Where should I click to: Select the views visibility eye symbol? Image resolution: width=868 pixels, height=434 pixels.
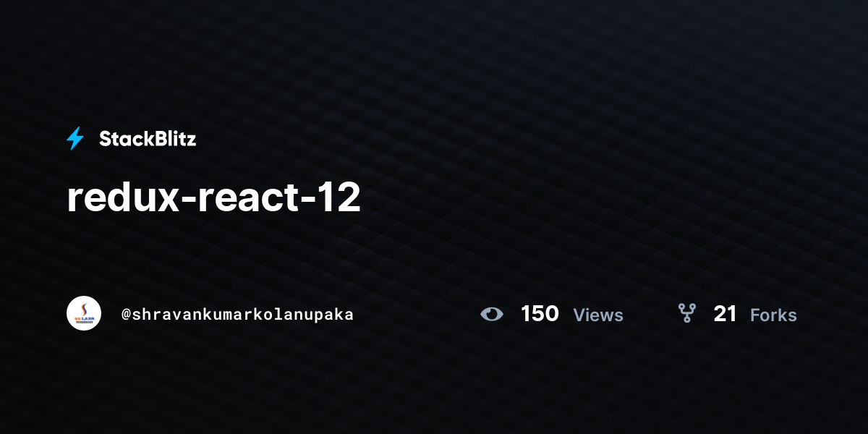click(492, 314)
